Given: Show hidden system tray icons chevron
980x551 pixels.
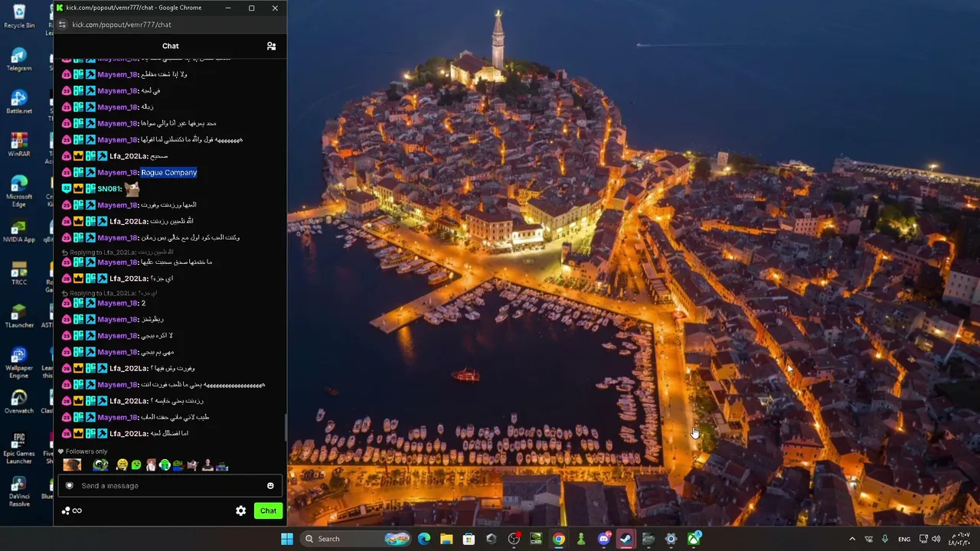Looking at the screenshot, I should click(x=852, y=539).
